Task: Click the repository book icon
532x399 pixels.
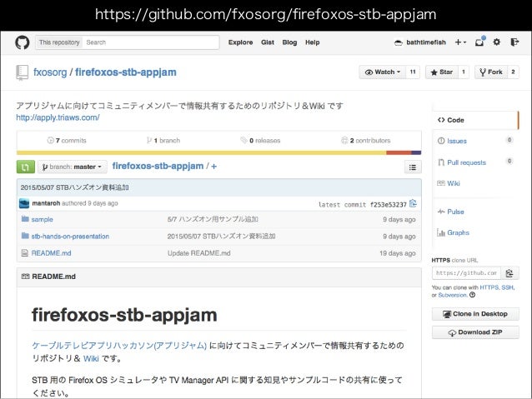Action: [22, 72]
